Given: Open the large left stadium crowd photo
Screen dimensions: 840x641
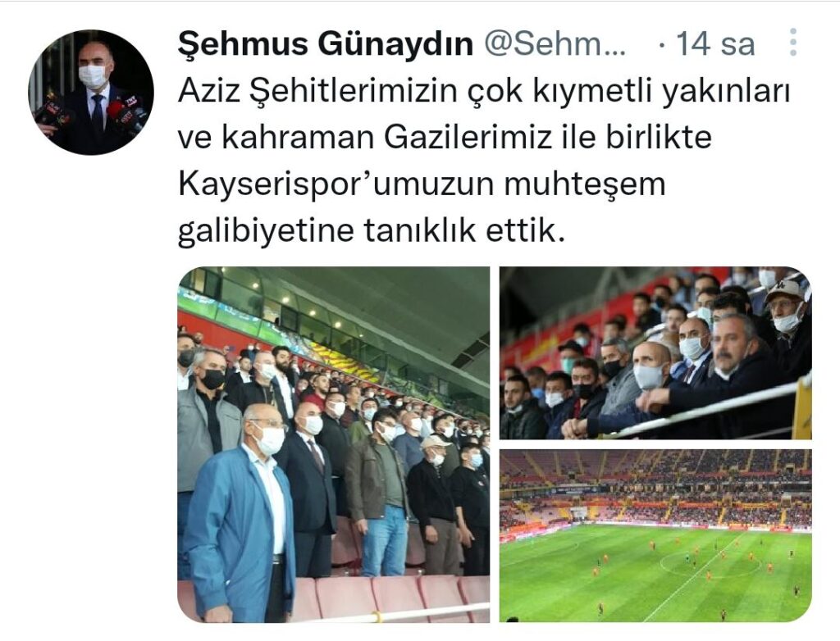Looking at the screenshot, I should click(x=333, y=444).
